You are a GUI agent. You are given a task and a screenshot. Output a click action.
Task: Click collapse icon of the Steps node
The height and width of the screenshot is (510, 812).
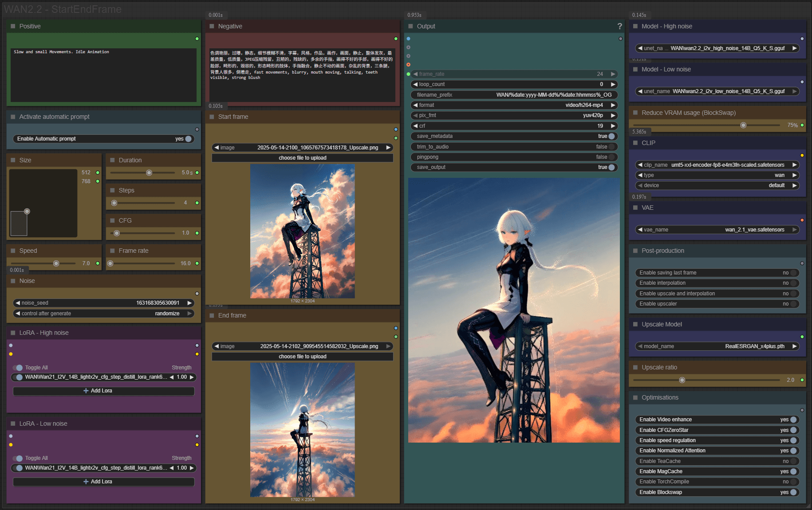tap(112, 190)
